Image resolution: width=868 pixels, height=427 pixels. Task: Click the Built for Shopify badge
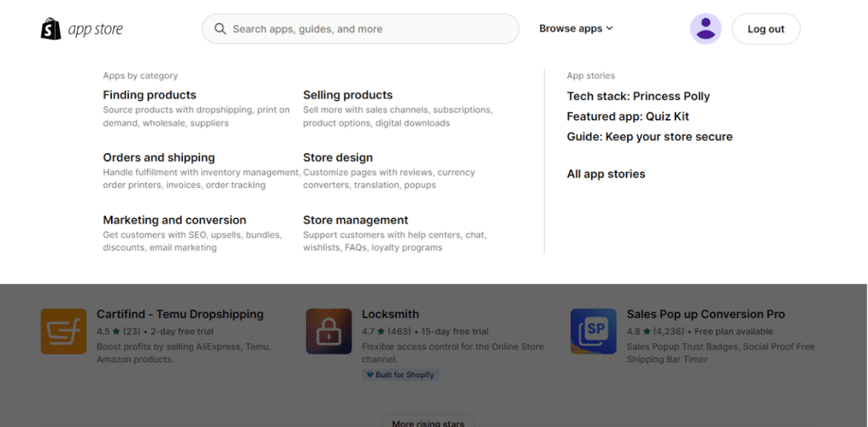click(401, 375)
